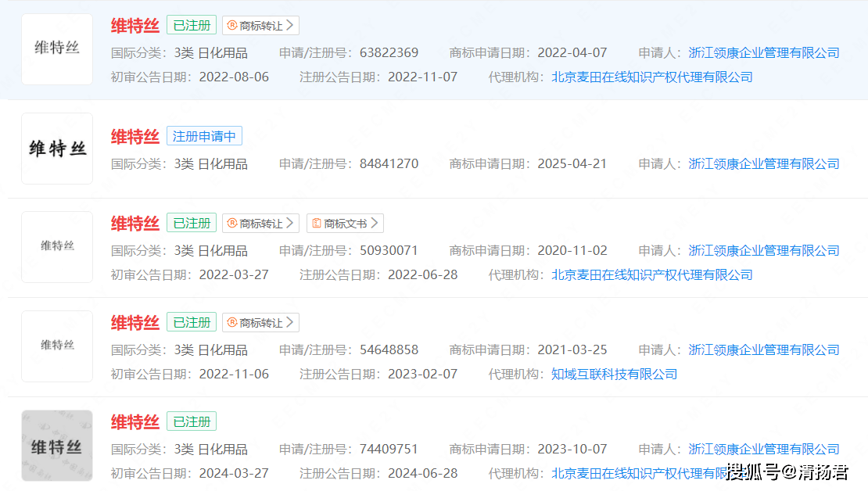The image size is (868, 491).
Task: Click 已注册 status tag for 50930071
Action: pyautogui.click(x=192, y=224)
